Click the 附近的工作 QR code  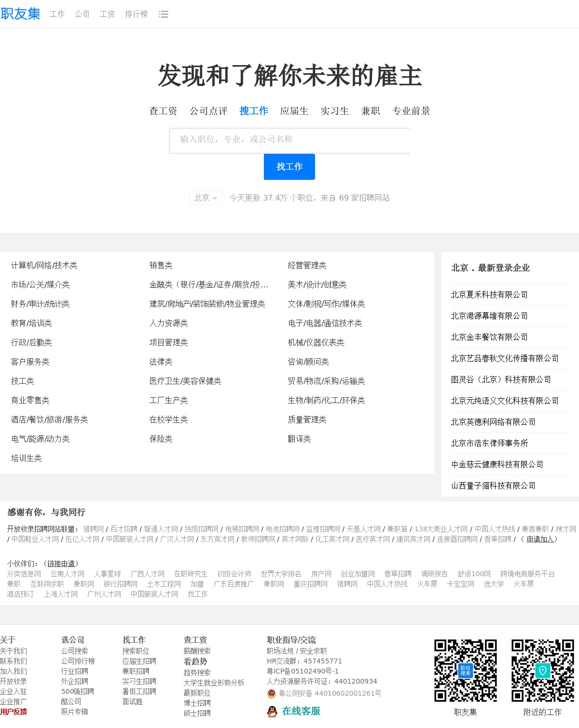(x=543, y=671)
